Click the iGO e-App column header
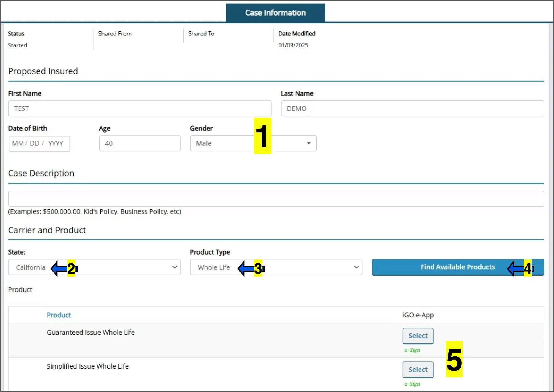The image size is (554, 392). tap(418, 315)
